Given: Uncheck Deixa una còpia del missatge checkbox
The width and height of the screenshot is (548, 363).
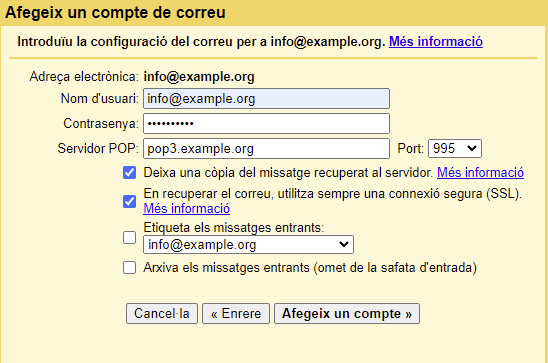Looking at the screenshot, I should pyautogui.click(x=129, y=173).
